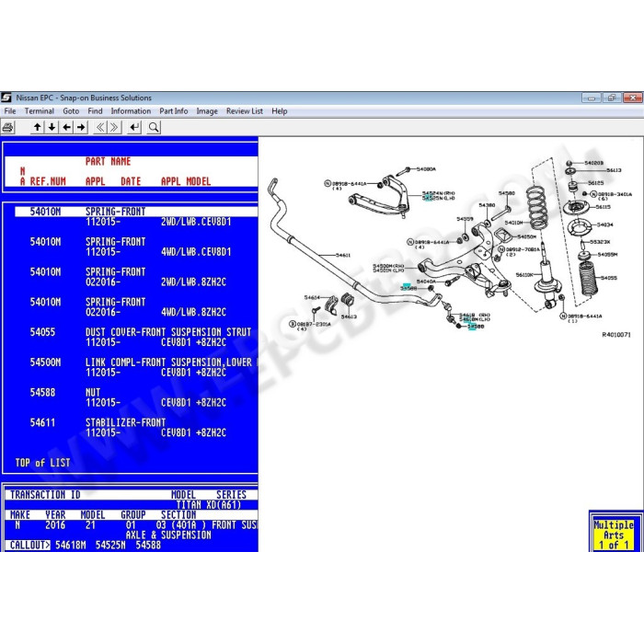Click the right arrow toolbar button
644x644 pixels.
click(x=81, y=127)
